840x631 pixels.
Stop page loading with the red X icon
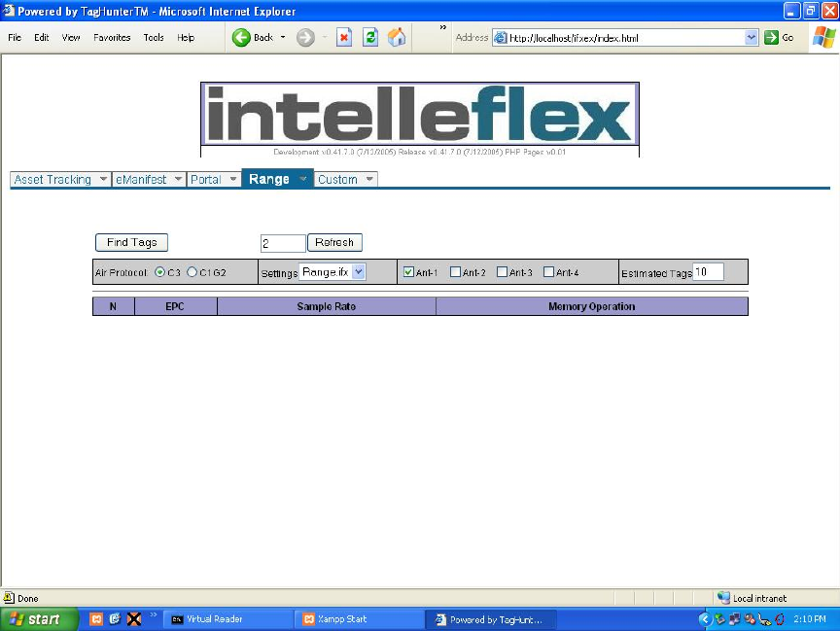coord(344,38)
